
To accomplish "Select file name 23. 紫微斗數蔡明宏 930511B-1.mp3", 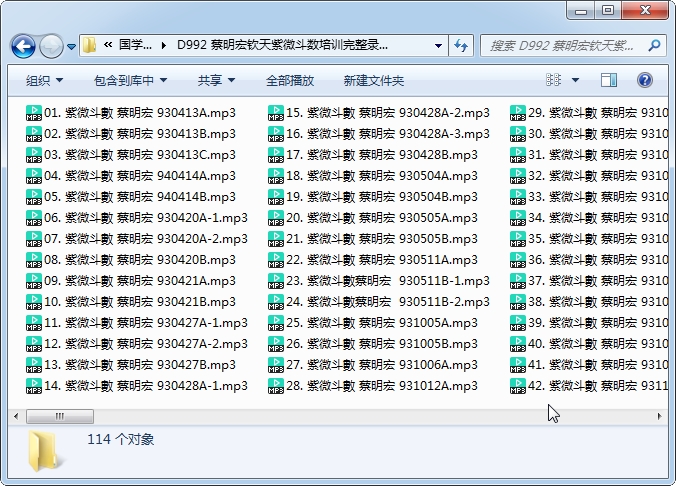I will tap(388, 281).
